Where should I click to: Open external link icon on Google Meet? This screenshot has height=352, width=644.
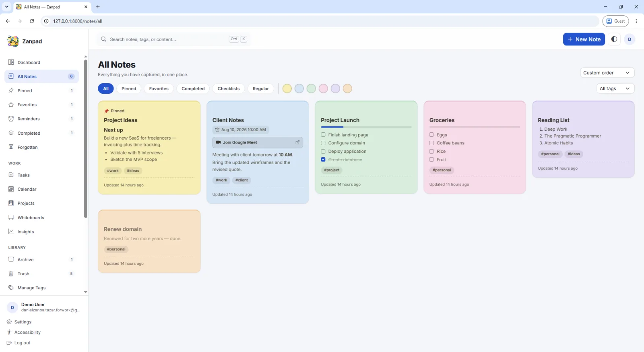point(297,142)
